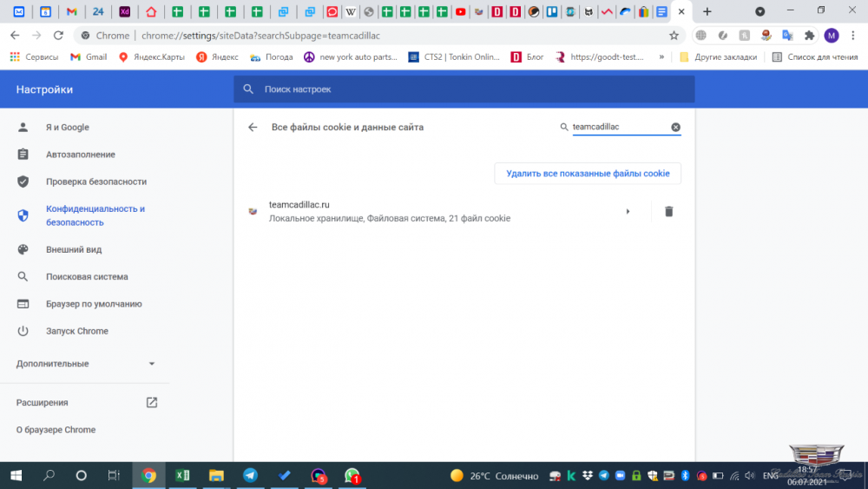Switch to the Trello tab
This screenshot has width=868, height=489.
(552, 11)
